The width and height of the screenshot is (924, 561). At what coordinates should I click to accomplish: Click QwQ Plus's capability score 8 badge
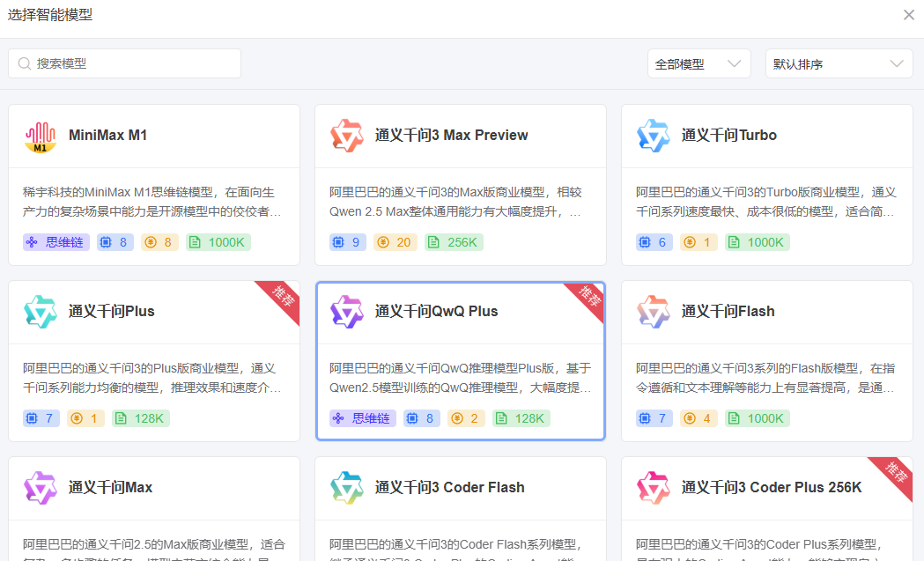[421, 418]
